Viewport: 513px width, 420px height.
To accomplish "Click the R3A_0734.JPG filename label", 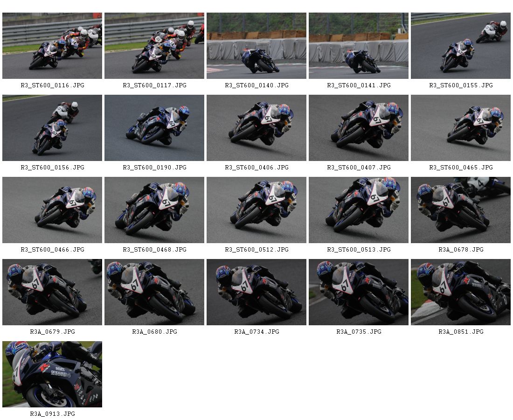I will pyautogui.click(x=256, y=332).
